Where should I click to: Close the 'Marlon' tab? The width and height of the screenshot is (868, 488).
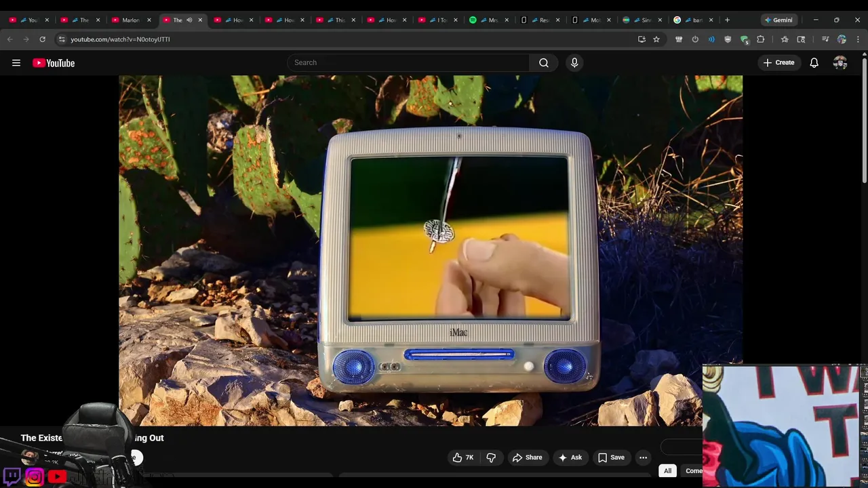point(149,20)
